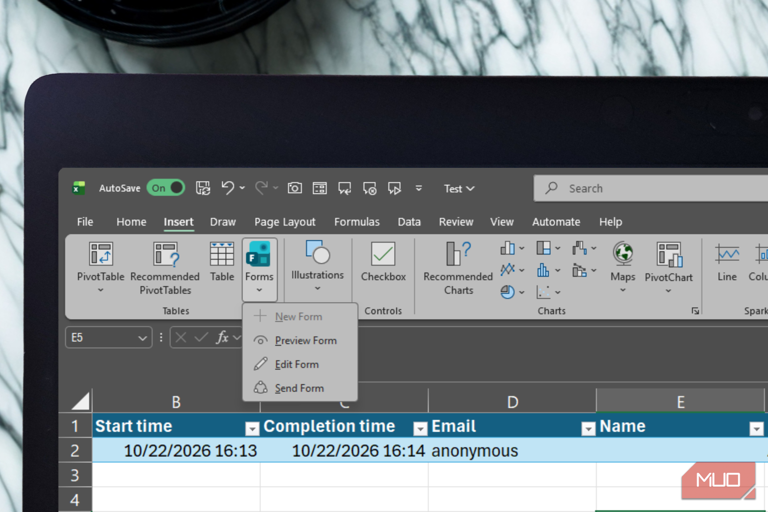768x512 pixels.
Task: Click the Insert Function fx button
Action: 222,338
